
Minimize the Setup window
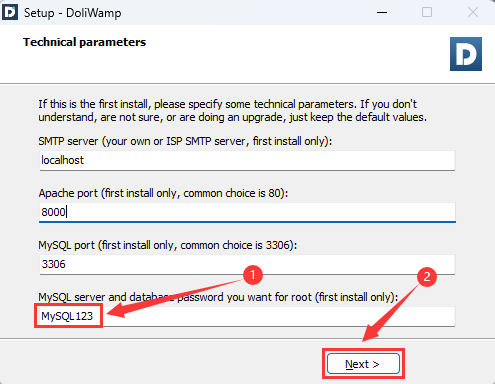(382, 13)
